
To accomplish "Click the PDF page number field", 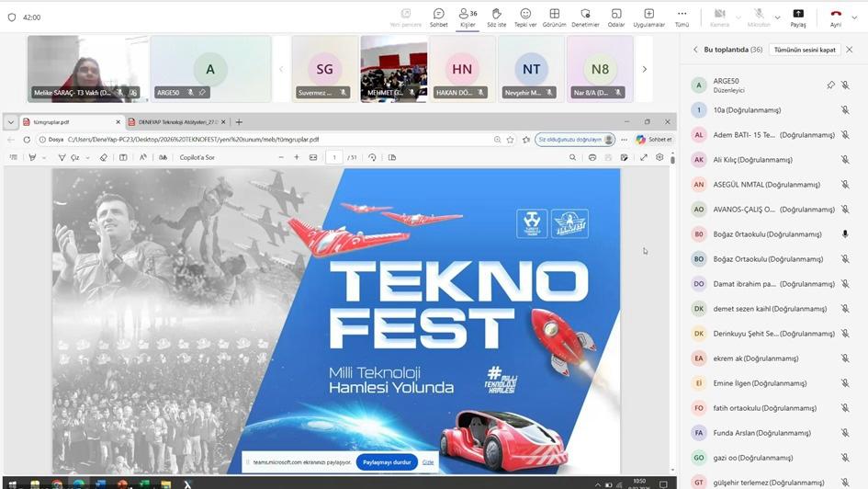I will pyautogui.click(x=334, y=157).
